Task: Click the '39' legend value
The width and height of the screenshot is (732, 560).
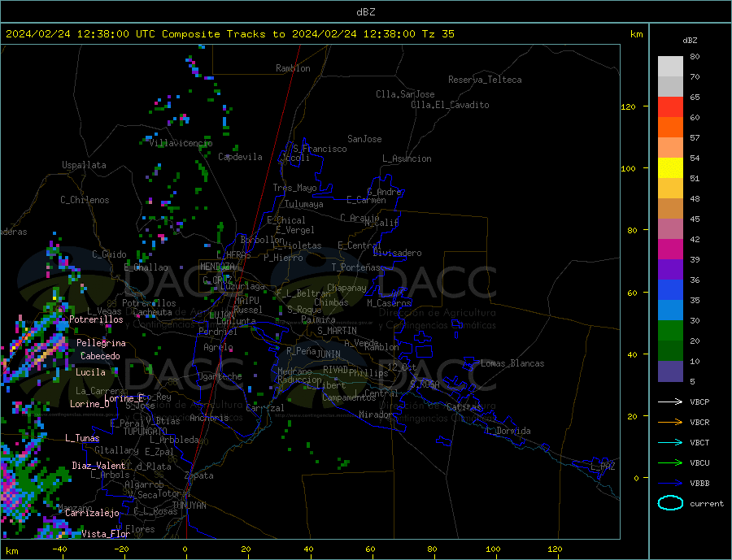Action: coord(695,259)
